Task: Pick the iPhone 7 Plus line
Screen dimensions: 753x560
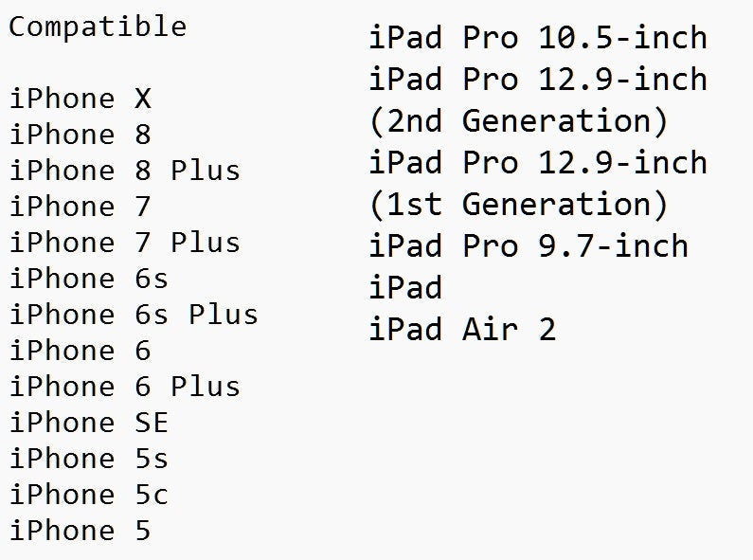Action: [x=125, y=243]
